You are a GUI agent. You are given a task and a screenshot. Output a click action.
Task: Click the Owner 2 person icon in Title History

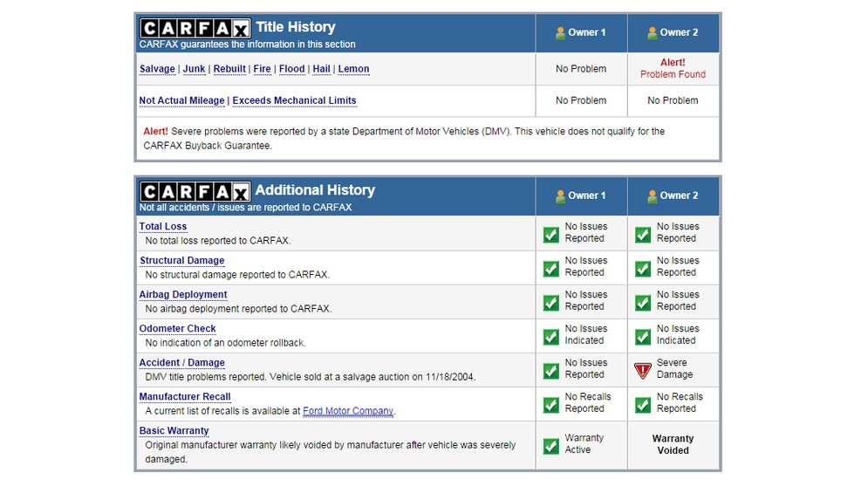pos(653,33)
